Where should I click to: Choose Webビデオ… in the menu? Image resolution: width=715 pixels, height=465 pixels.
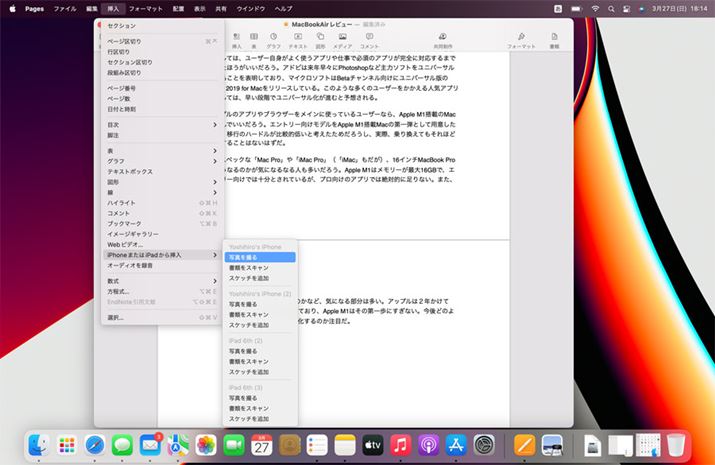coord(161,244)
